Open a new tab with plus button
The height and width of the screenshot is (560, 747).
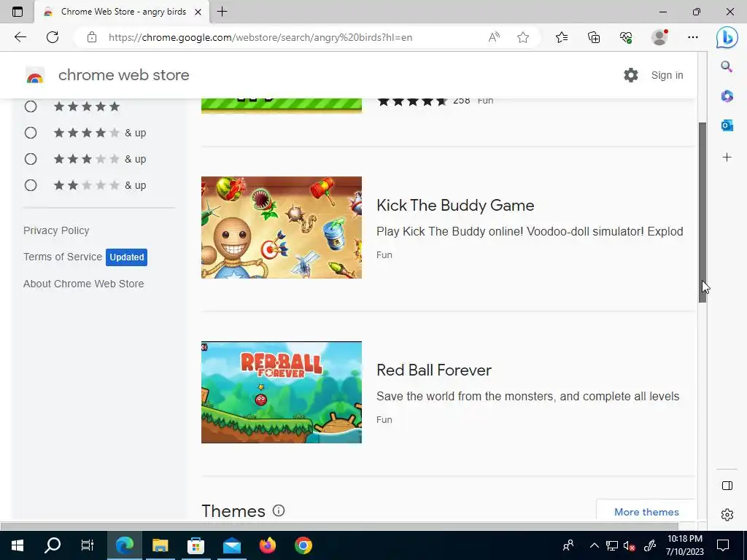tap(222, 12)
